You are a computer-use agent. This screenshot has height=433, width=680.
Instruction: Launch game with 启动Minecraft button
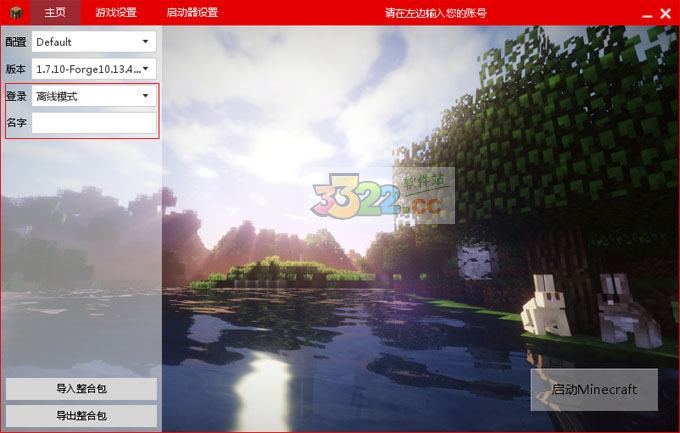click(x=594, y=389)
